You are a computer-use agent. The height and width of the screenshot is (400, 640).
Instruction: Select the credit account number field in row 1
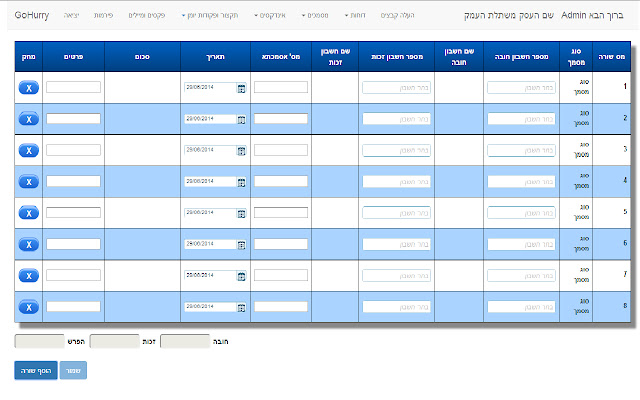(x=396, y=87)
